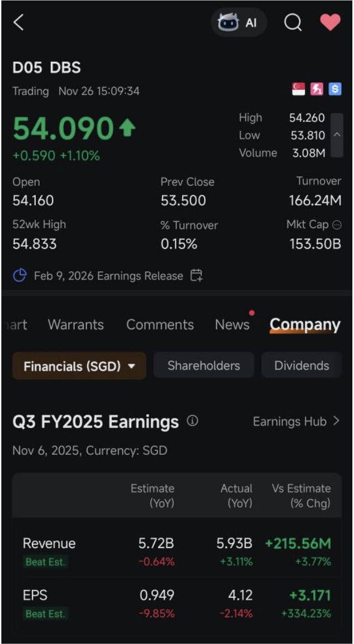The height and width of the screenshot is (644, 354).
Task: Open the stock search
Action: click(293, 22)
